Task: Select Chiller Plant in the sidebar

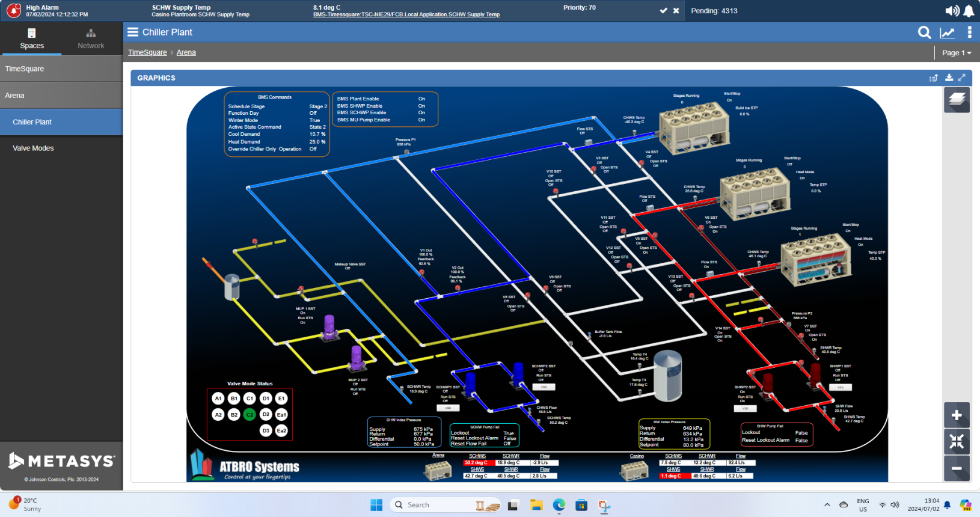Action: click(61, 122)
